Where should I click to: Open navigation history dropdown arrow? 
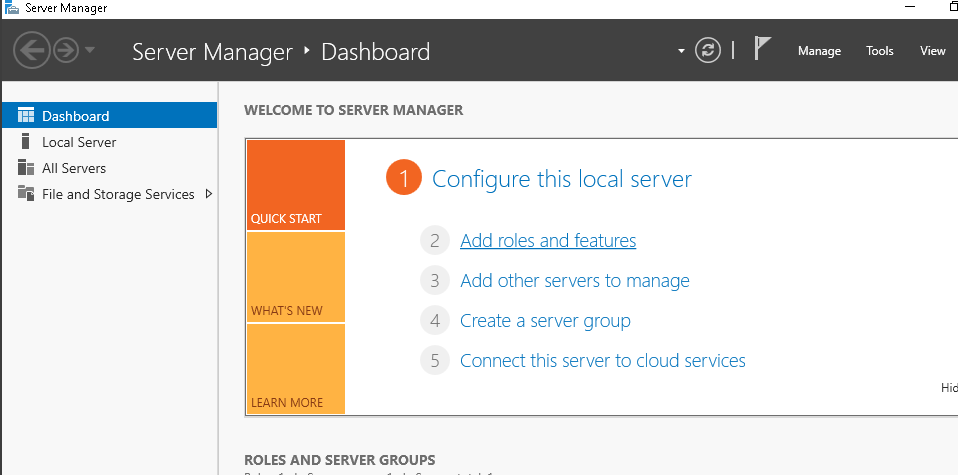(90, 50)
